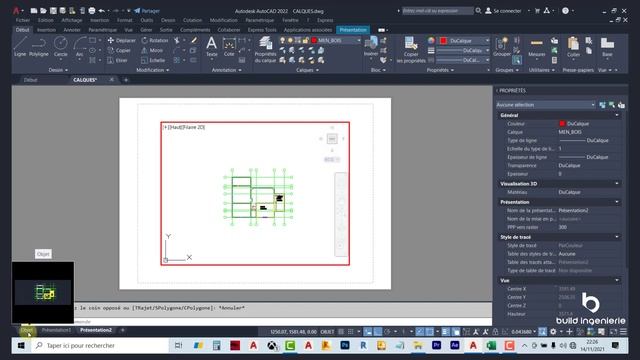
Task: Open the Fichier menu
Action: [x=23, y=20]
